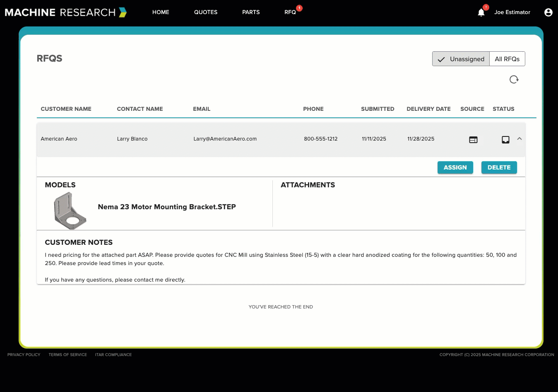Open the Nema 23 bracket thumbnail
This screenshot has height=392, width=558.
point(70,211)
